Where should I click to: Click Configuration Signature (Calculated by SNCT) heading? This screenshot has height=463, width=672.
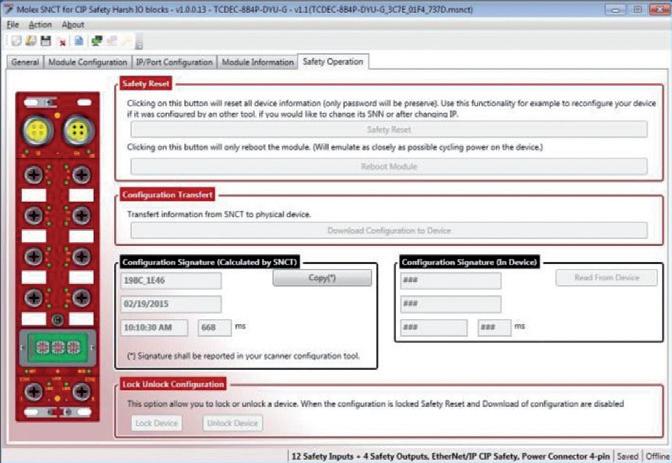point(210,262)
